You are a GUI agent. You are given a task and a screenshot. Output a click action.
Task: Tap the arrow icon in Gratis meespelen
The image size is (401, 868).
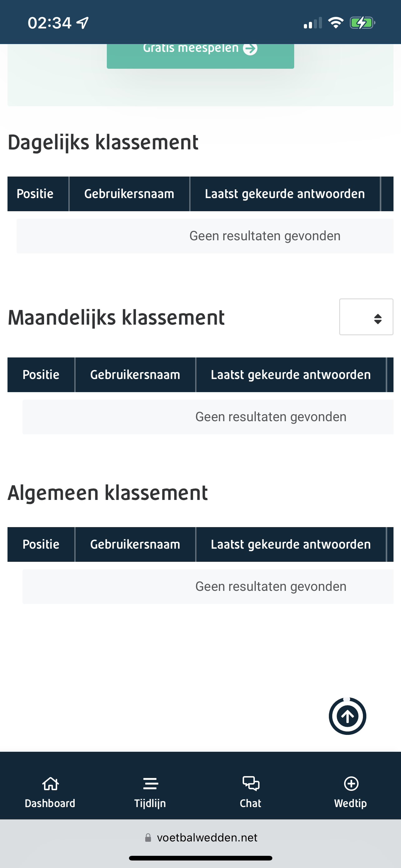click(250, 48)
